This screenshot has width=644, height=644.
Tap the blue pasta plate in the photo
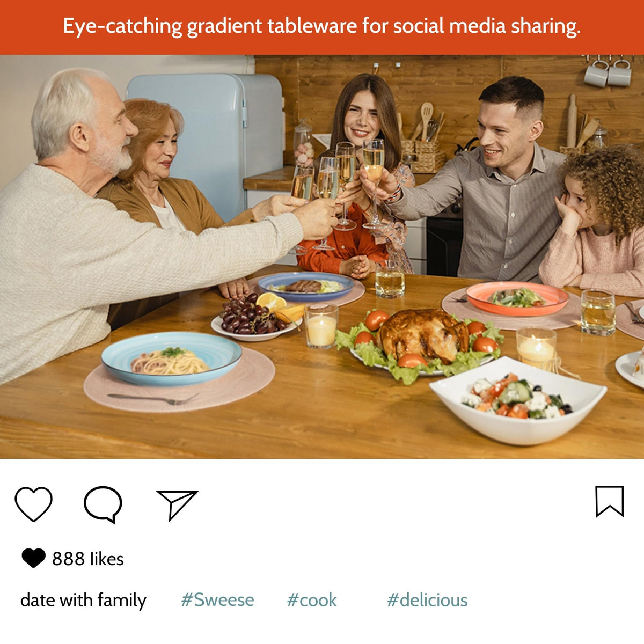(171, 358)
